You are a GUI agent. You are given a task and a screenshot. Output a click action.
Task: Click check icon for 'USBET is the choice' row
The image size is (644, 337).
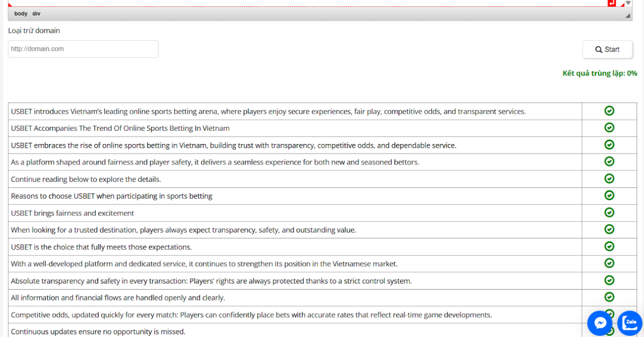coord(609,246)
